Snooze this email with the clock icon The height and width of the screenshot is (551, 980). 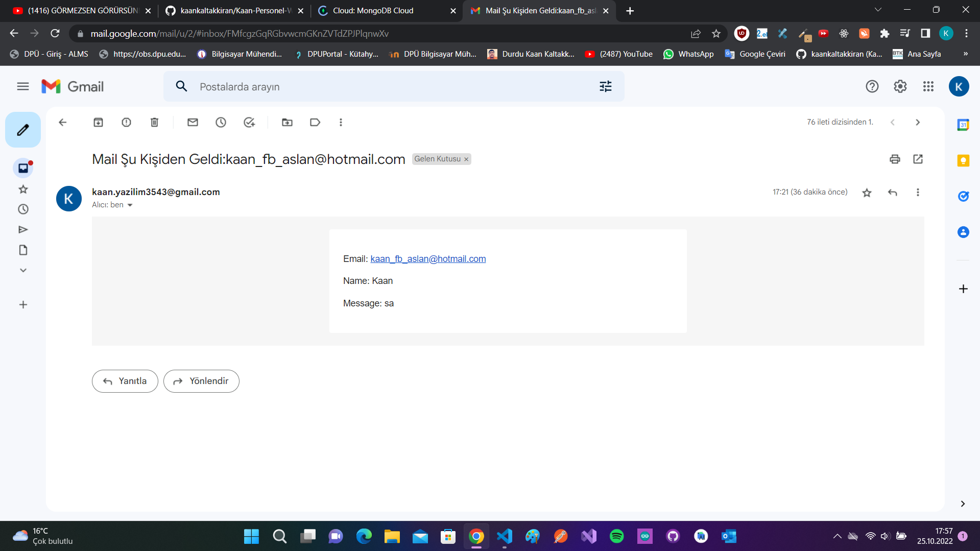[x=221, y=123]
